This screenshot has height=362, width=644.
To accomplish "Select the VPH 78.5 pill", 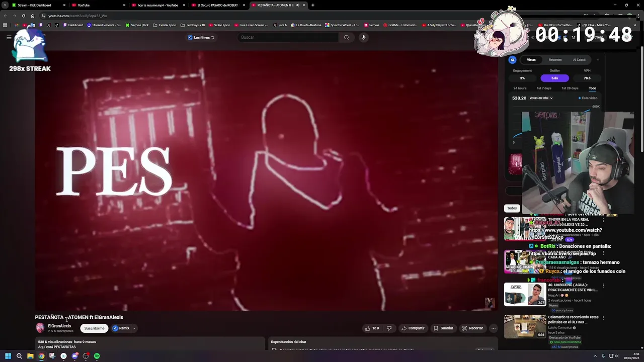I will [x=587, y=78].
